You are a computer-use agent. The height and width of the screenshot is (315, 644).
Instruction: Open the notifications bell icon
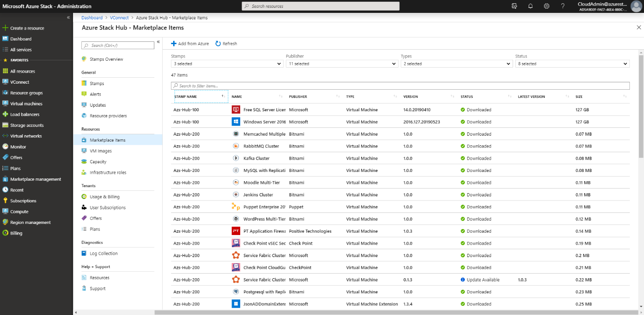pos(531,6)
